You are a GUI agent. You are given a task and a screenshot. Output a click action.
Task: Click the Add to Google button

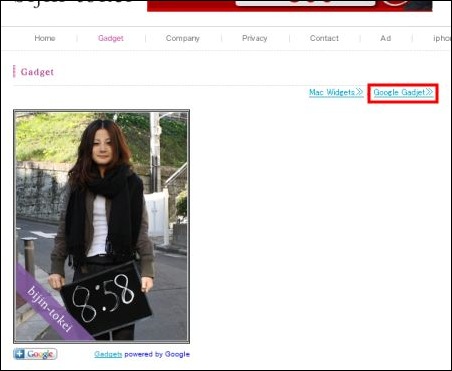tap(35, 354)
